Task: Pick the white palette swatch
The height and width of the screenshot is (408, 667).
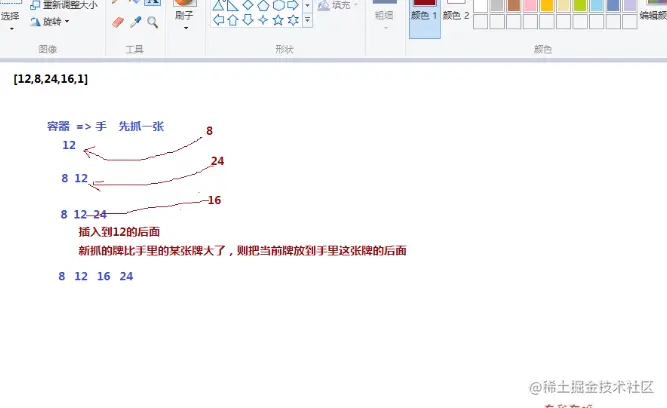Action: [480, 5]
